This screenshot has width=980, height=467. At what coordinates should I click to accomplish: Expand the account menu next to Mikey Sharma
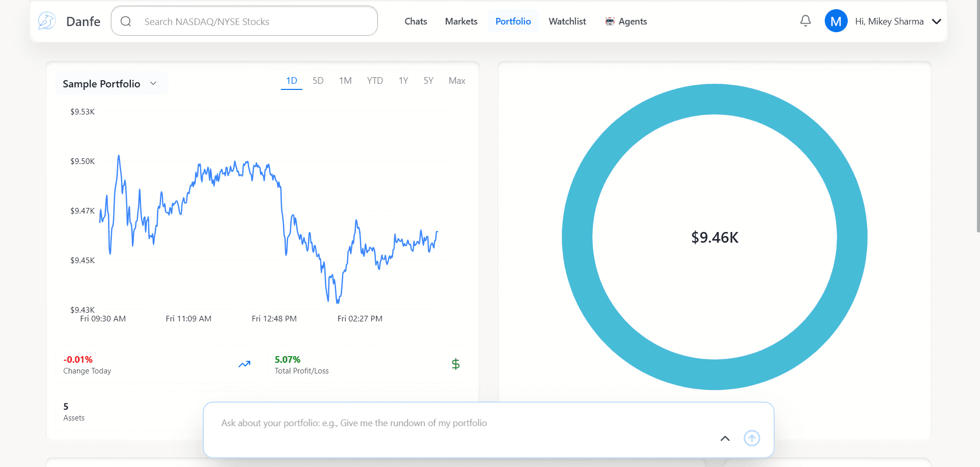coord(937,21)
